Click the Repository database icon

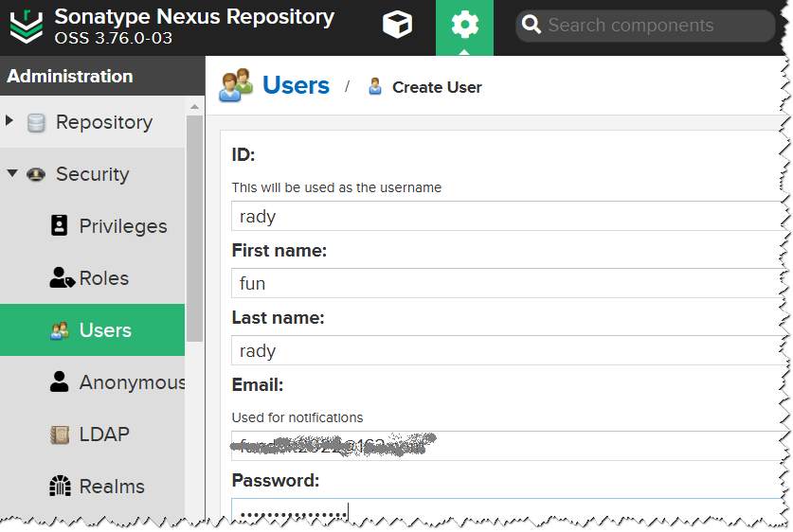point(36,123)
